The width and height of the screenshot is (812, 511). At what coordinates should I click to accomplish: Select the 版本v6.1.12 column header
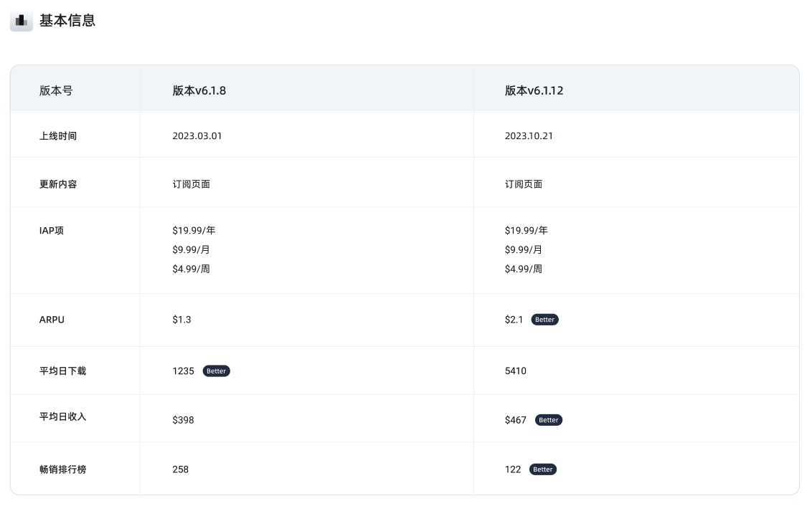534,91
